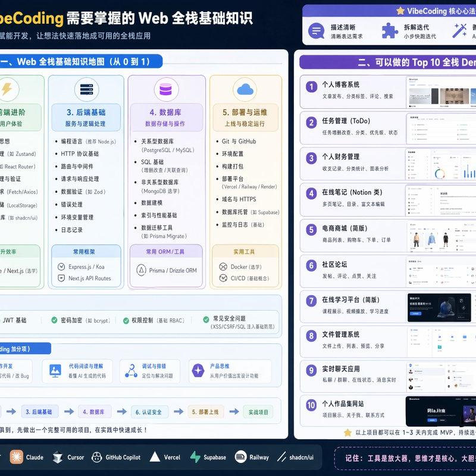Click the Claude logo in the bottom bar

(17, 457)
